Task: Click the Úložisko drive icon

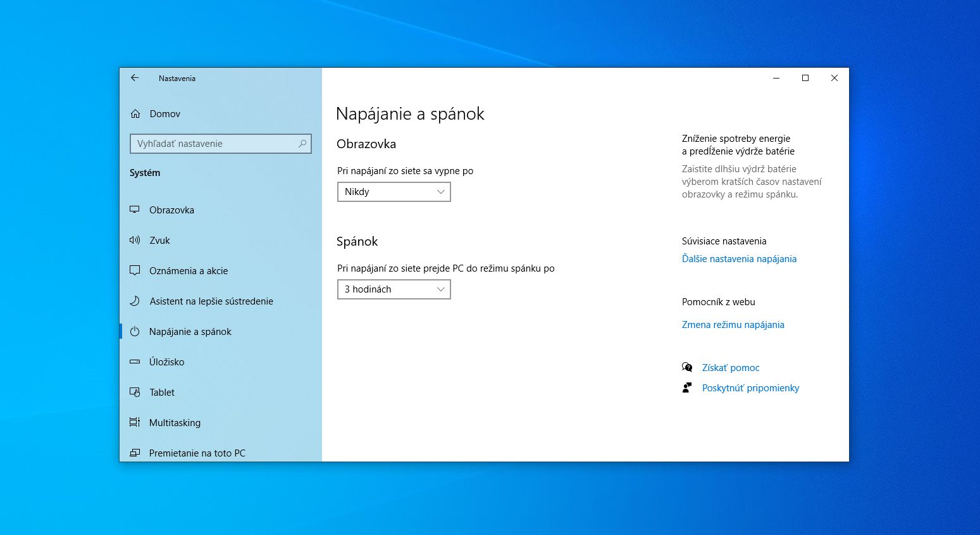Action: [x=135, y=362]
